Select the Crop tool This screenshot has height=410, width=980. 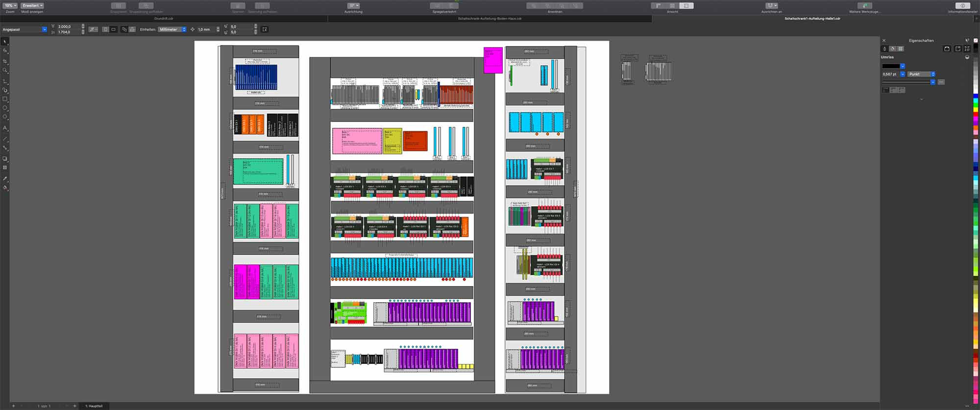5,62
